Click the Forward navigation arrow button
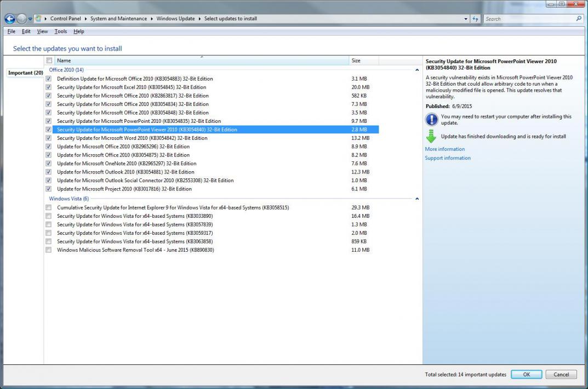Image resolution: width=588 pixels, height=389 pixels. click(x=21, y=19)
